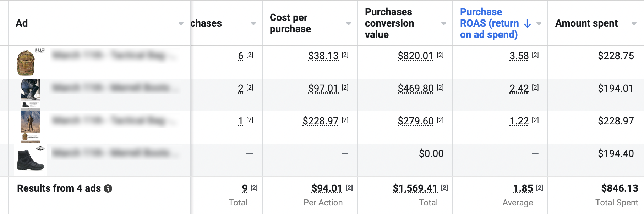Image resolution: width=644 pixels, height=214 pixels.
Task: Click the footnote [2] next to $469.80
Action: tap(440, 88)
